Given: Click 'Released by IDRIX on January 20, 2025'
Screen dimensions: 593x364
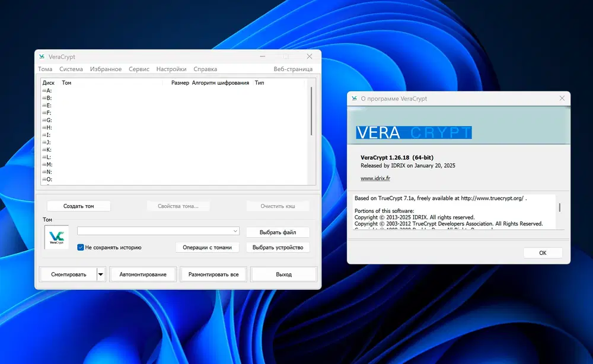Looking at the screenshot, I should 408,165.
